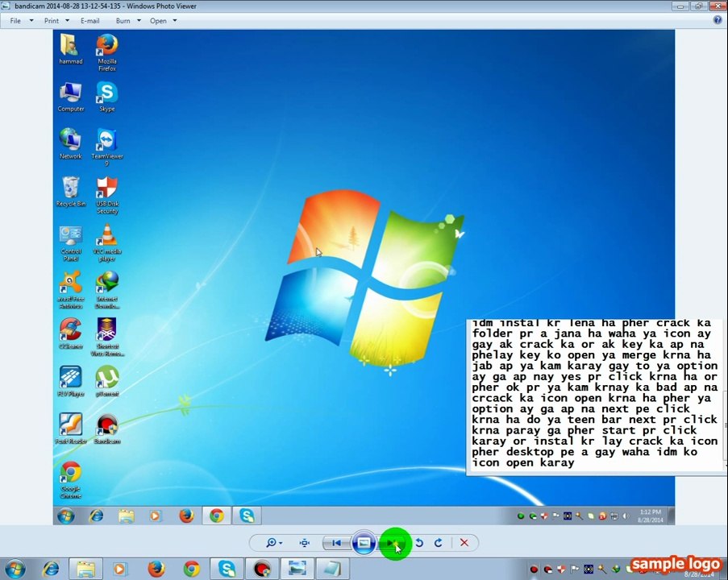
Task: Click the Foxit Reader shortcut in the picture
Action: pyautogui.click(x=71, y=429)
